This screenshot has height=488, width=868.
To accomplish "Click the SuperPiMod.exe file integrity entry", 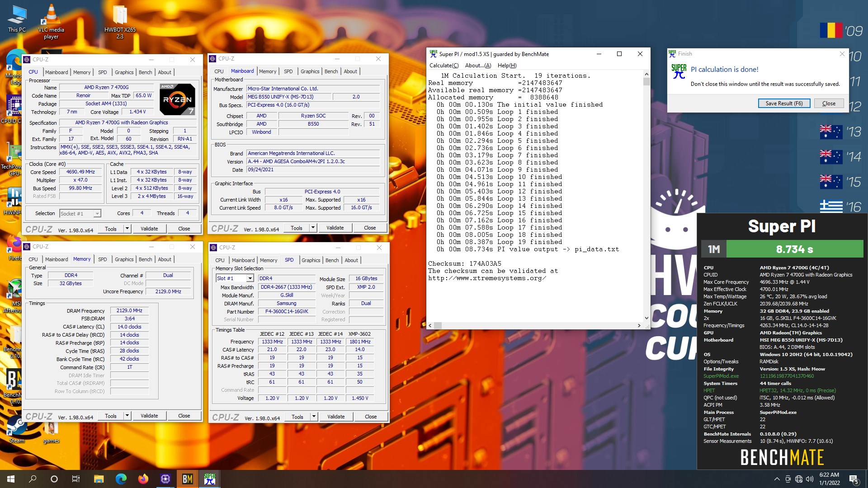I will (x=721, y=376).
